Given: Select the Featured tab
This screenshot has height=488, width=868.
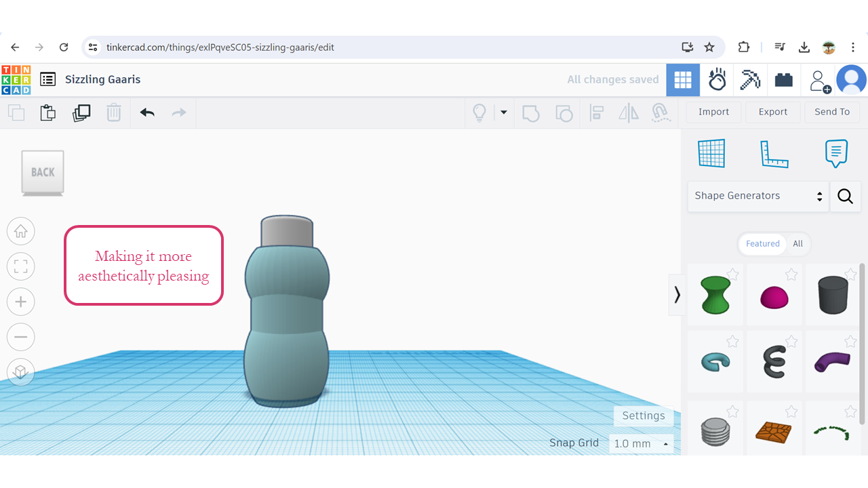Looking at the screenshot, I should [x=763, y=244].
